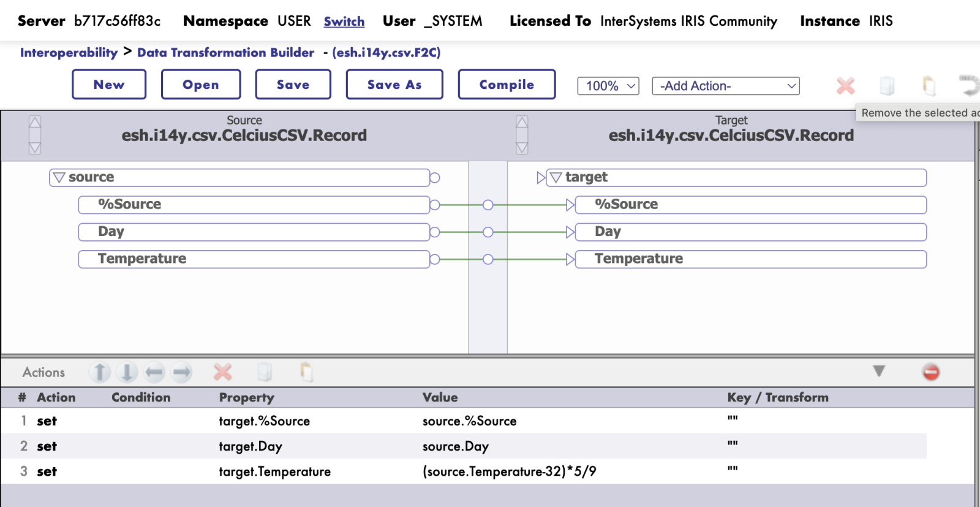Select the target Day property

751,232
